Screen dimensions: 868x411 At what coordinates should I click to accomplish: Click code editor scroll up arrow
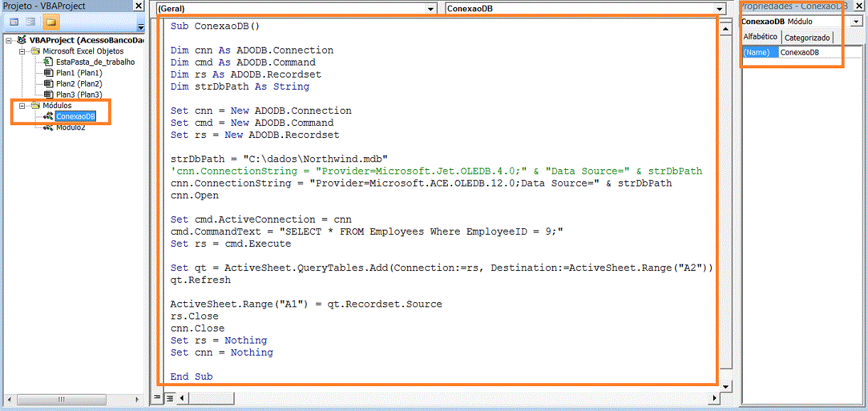click(x=726, y=29)
